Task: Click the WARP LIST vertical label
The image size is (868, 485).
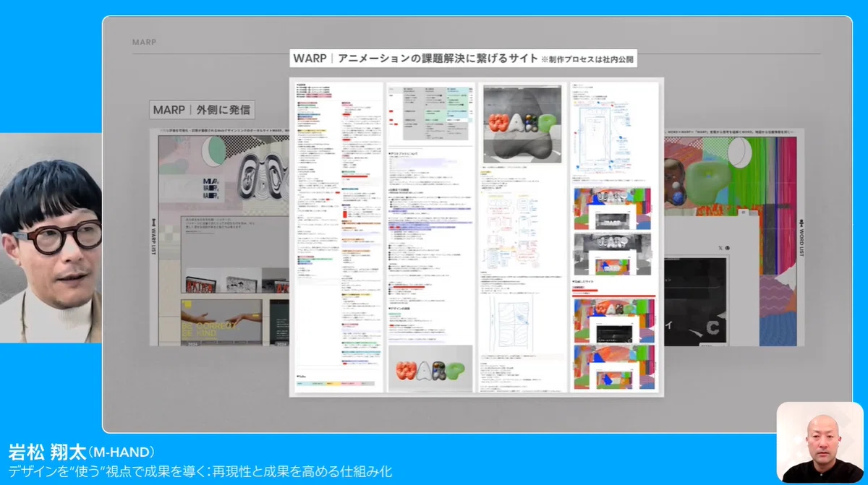Action: click(153, 236)
